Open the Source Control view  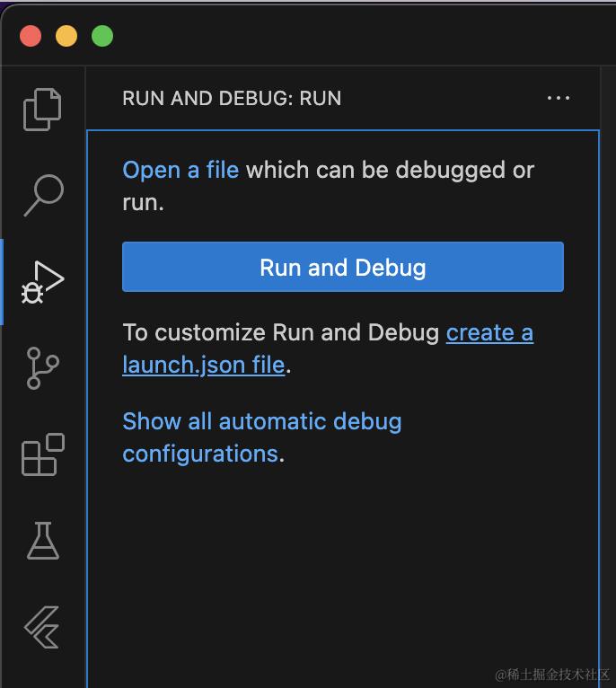click(42, 368)
